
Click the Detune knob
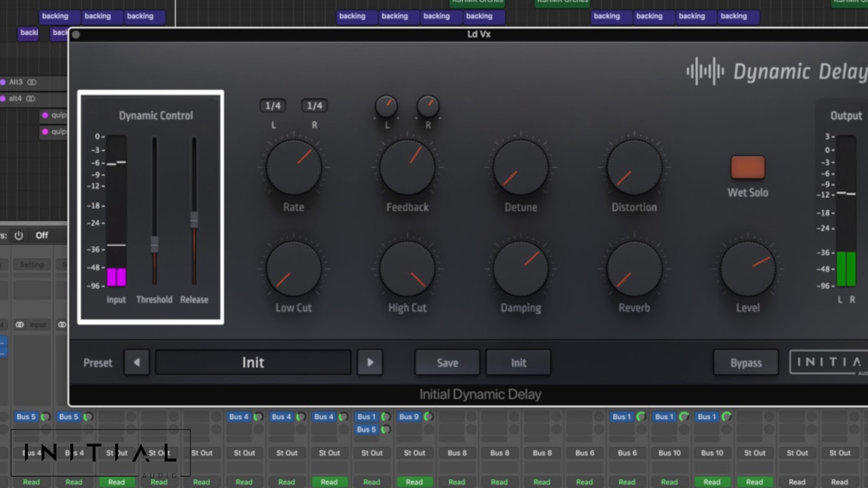pyautogui.click(x=521, y=167)
